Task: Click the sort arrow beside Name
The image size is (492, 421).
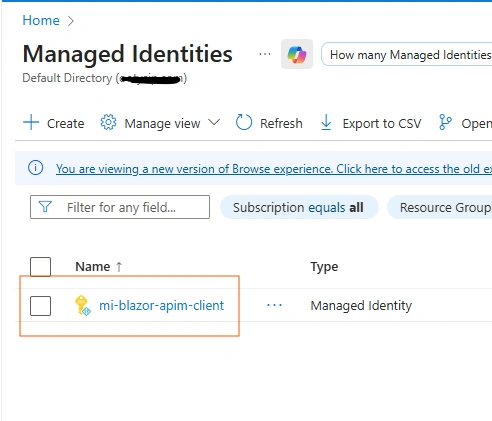Action: click(119, 267)
